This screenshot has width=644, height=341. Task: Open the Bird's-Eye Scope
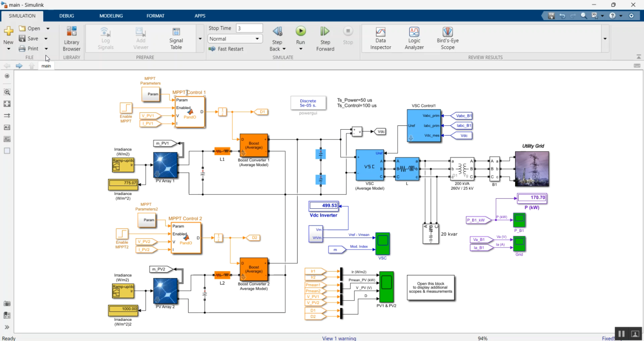pyautogui.click(x=447, y=38)
